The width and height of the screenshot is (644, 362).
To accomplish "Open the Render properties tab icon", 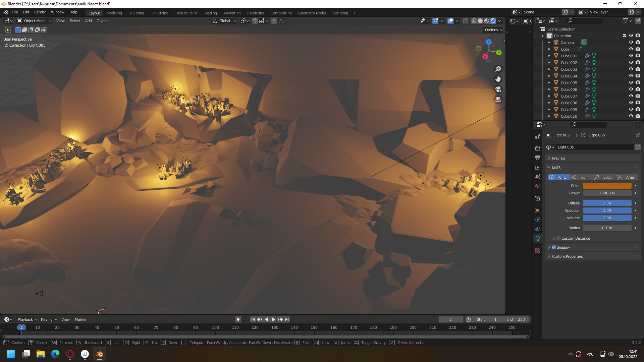I will click(x=538, y=148).
